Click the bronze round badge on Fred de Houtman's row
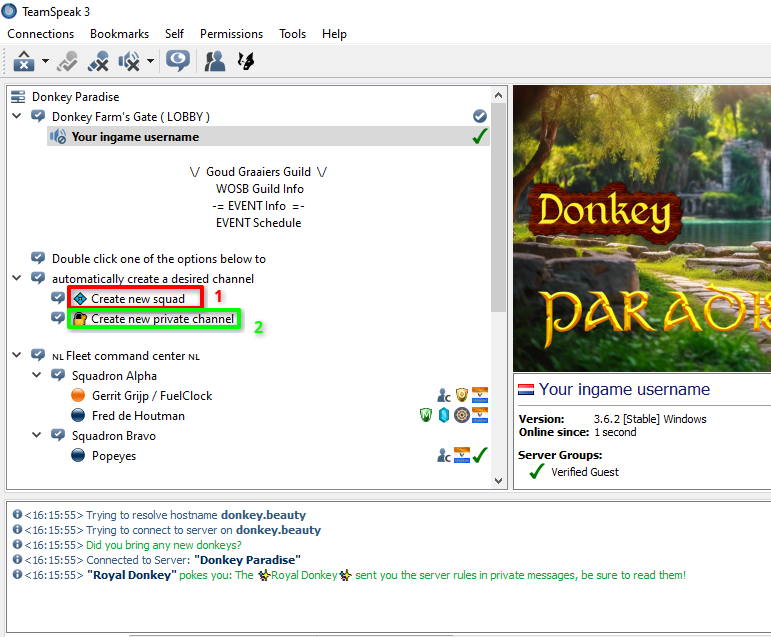 (462, 415)
